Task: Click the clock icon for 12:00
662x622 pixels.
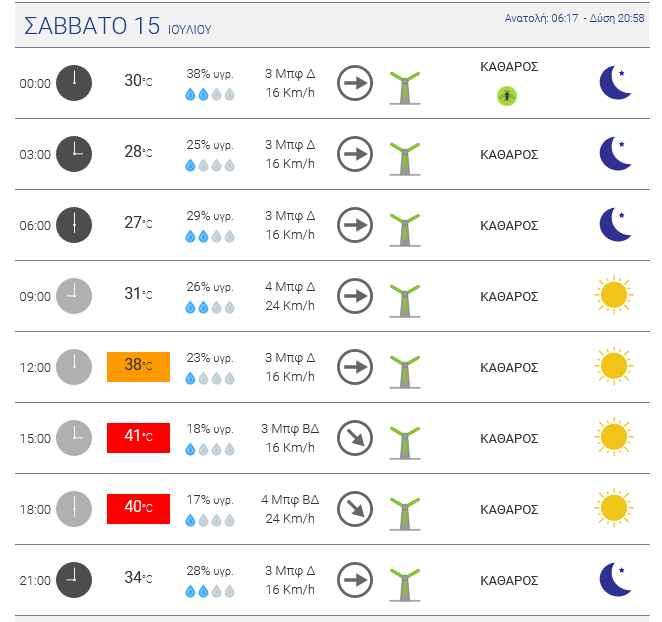Action: click(73, 367)
